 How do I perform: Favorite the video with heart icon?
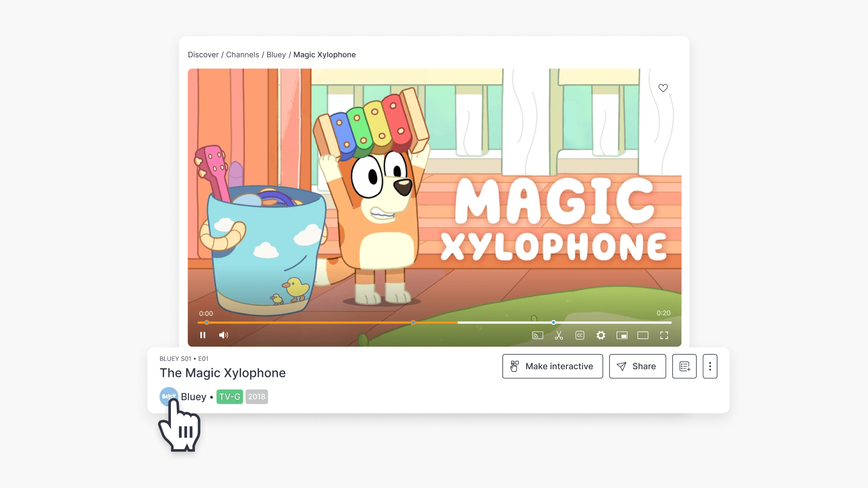[x=663, y=88]
